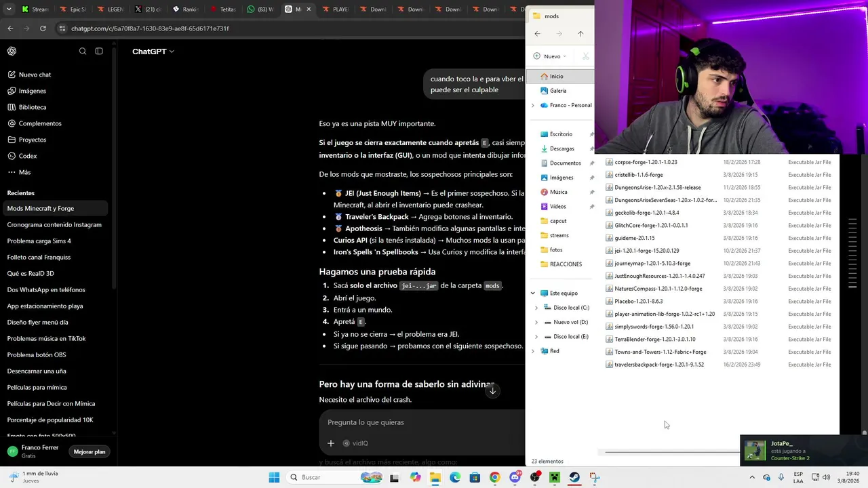Switch to the WhatsApp '(83)' browser tab
This screenshot has height=488, width=868.
[261, 9]
